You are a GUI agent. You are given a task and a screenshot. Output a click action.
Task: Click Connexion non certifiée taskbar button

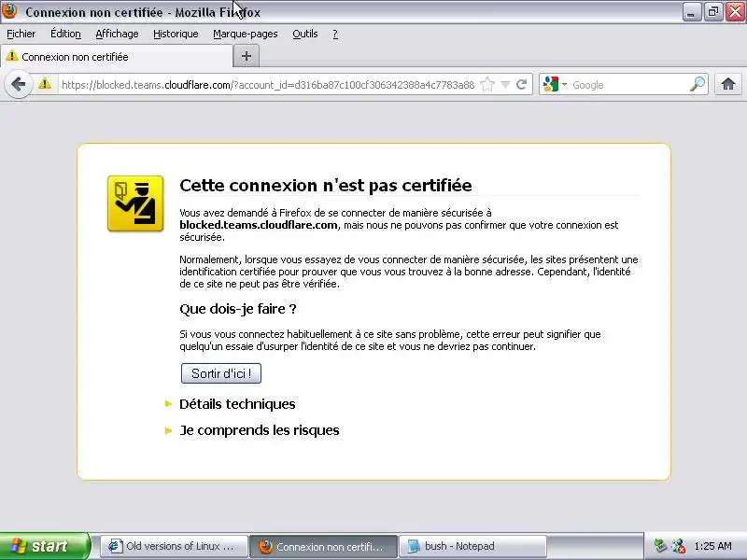(x=323, y=546)
